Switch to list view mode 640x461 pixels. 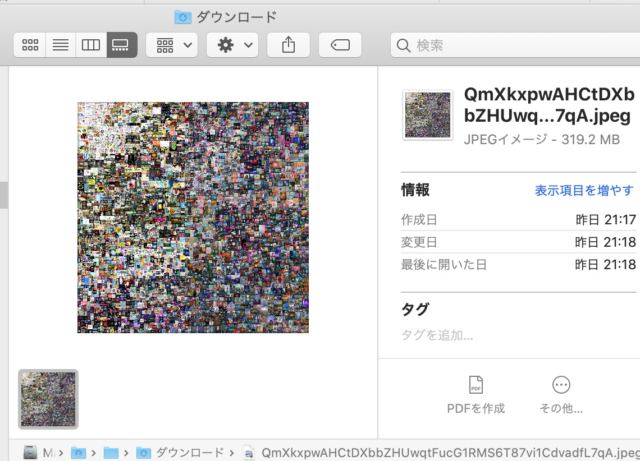[60, 45]
